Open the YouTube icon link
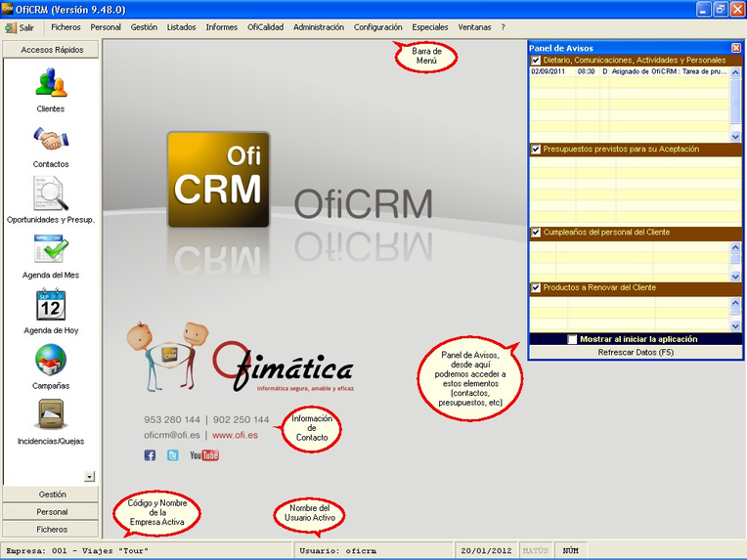 click(204, 455)
